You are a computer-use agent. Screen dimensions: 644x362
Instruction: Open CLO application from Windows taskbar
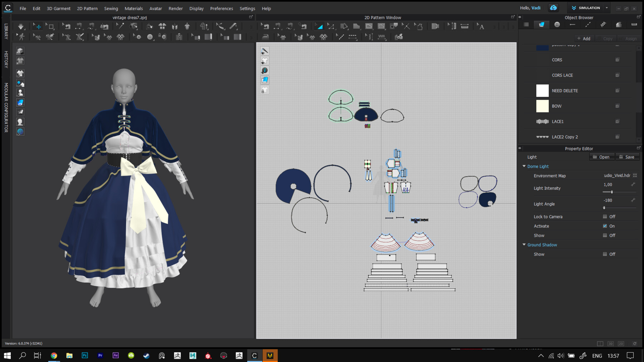pyautogui.click(x=254, y=356)
